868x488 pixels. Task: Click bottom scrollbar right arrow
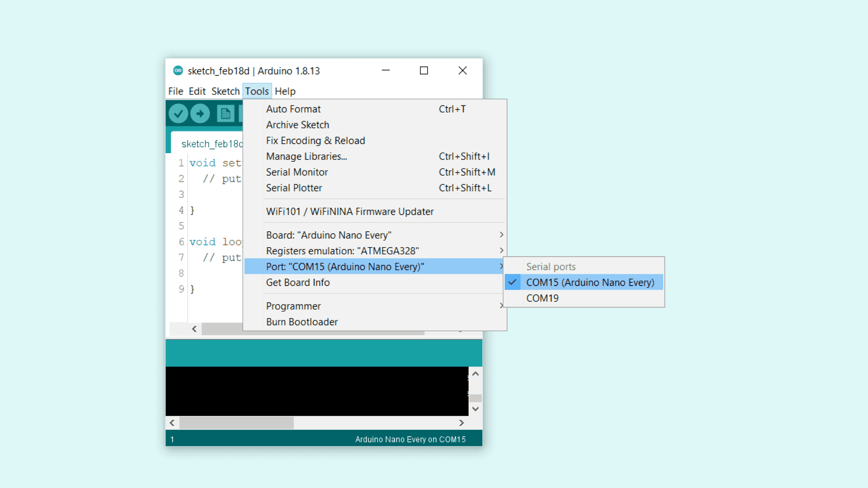pos(461,423)
